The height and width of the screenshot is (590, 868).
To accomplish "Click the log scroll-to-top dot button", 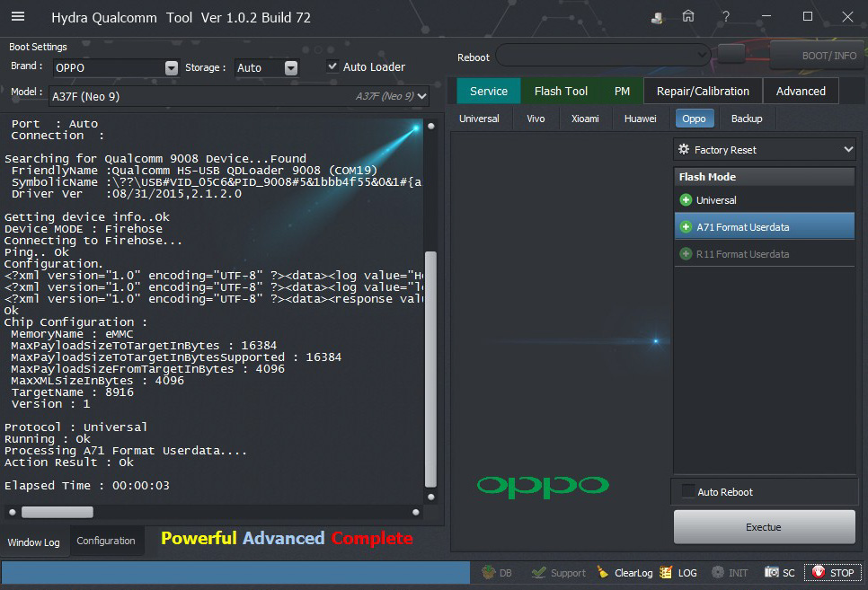I will pos(430,127).
